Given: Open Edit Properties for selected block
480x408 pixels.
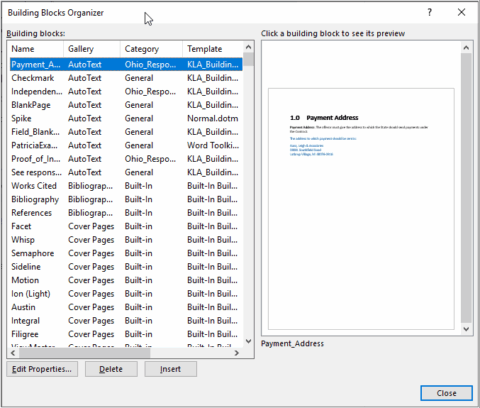Looking at the screenshot, I should (42, 369).
